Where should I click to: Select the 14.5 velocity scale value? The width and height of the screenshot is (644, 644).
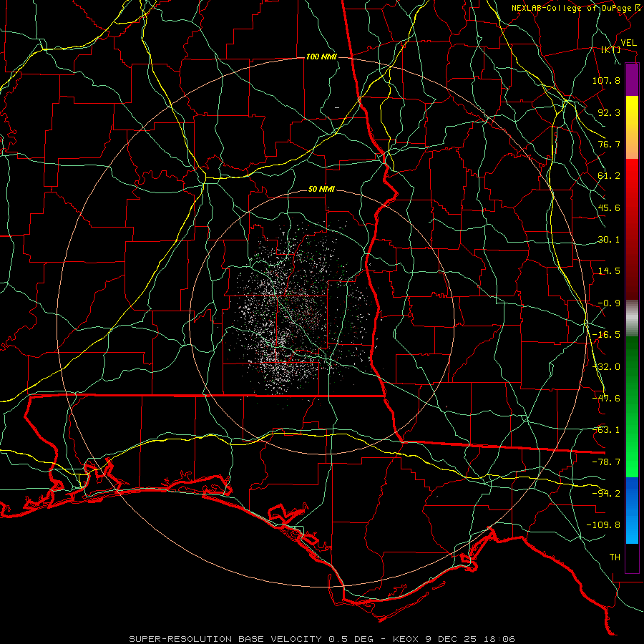[609, 271]
